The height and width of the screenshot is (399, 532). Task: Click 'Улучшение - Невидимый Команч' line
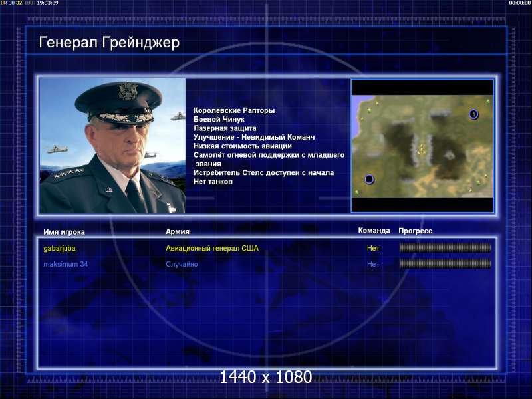[x=254, y=137]
